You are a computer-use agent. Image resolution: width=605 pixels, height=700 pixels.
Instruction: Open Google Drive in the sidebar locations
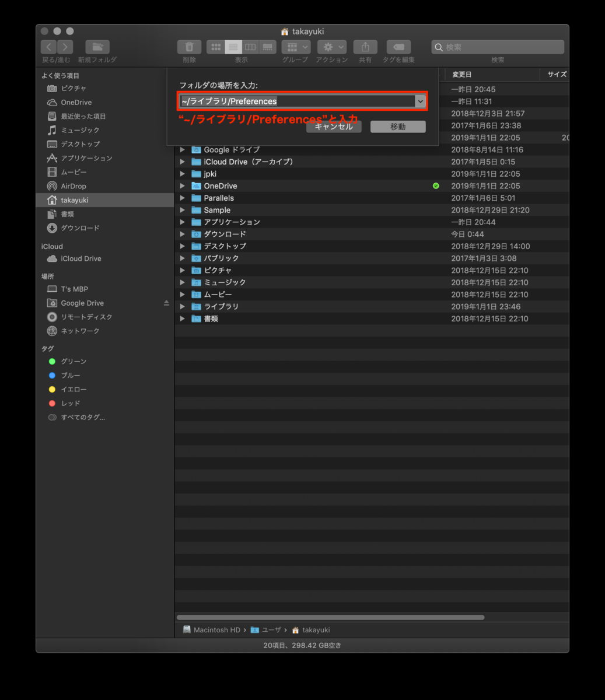[x=82, y=303]
